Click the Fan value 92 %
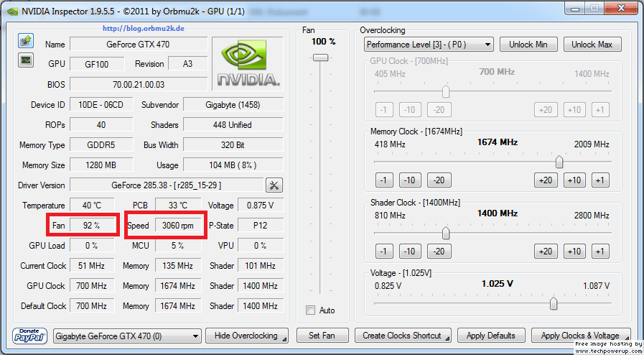 [x=92, y=226]
